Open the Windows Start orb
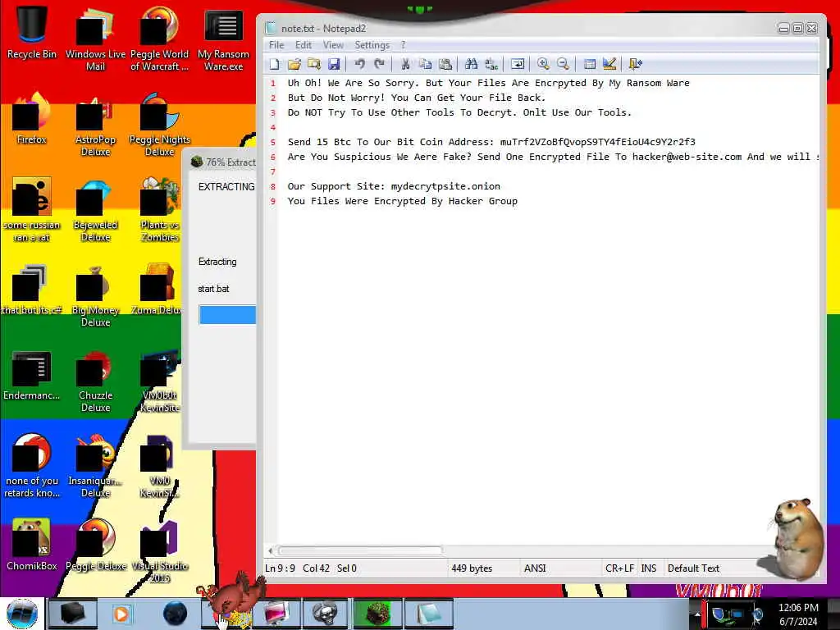840x630 pixels. 22,614
